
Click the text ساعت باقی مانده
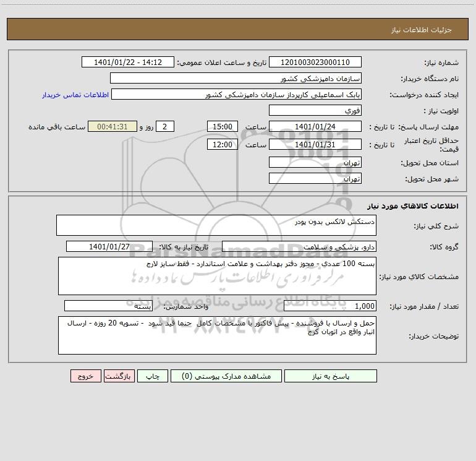point(57,127)
